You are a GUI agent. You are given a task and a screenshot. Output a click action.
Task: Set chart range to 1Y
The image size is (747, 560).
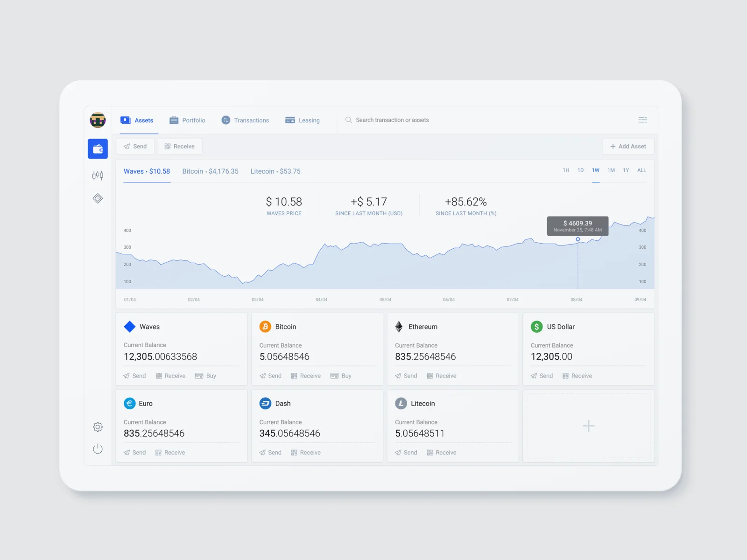(x=626, y=170)
